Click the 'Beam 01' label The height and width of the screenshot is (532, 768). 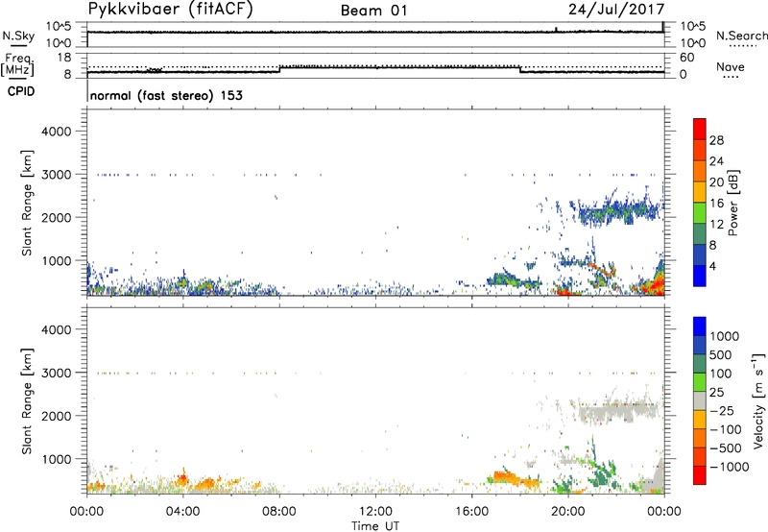(x=373, y=11)
